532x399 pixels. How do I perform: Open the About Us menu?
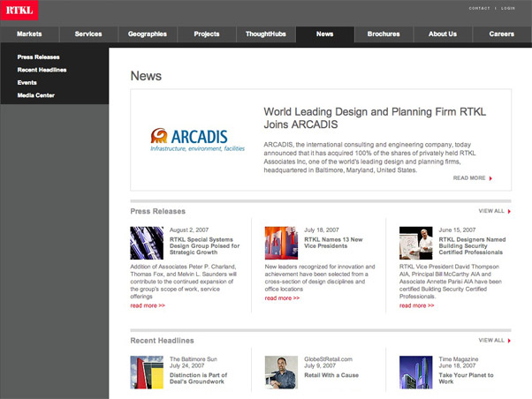pyautogui.click(x=443, y=34)
